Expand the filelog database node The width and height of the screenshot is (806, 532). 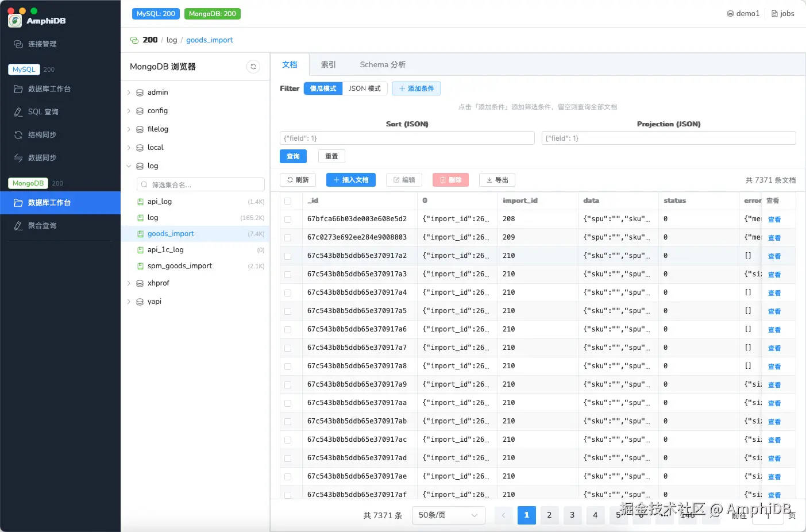[x=129, y=129]
